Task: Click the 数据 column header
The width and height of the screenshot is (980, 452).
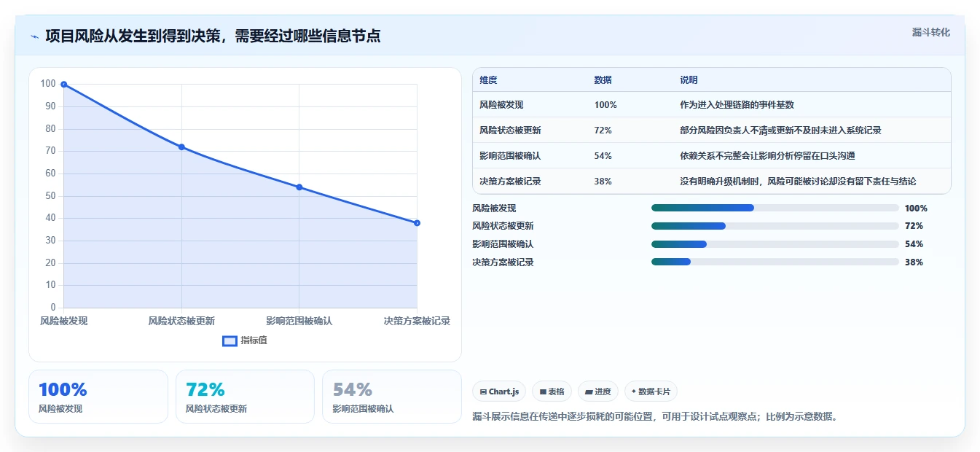Action: coord(603,80)
